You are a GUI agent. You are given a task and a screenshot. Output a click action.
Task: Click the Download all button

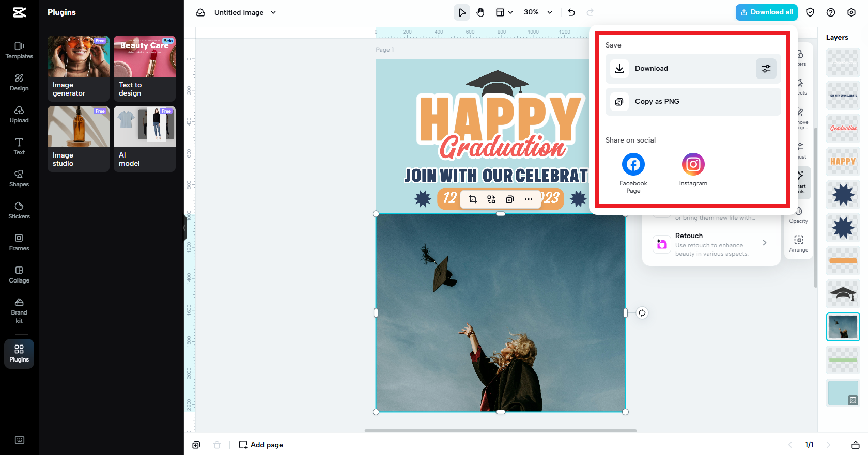(766, 12)
